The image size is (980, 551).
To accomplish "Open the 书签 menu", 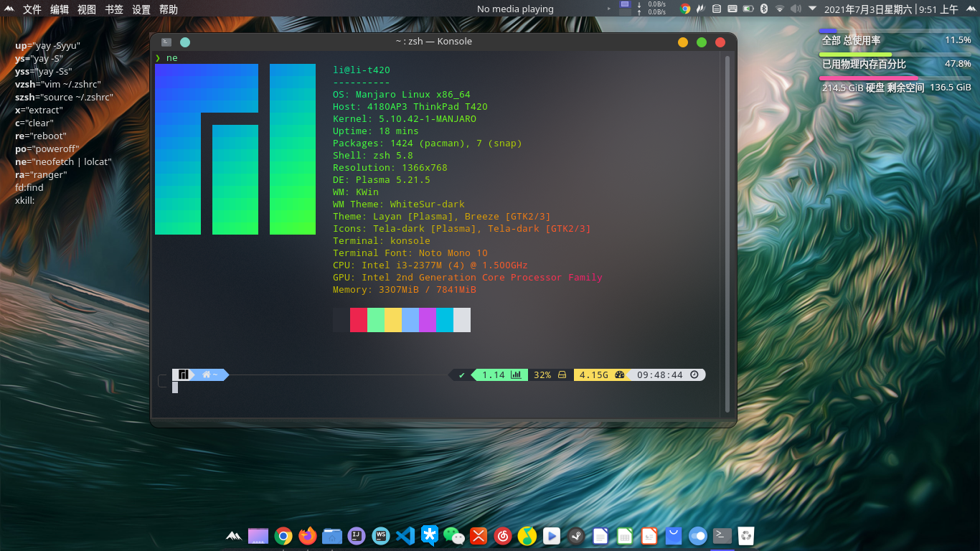I will click(x=115, y=9).
